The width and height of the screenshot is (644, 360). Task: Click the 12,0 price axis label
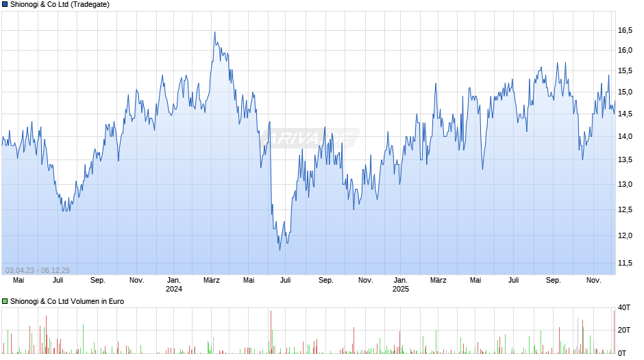[625, 235]
